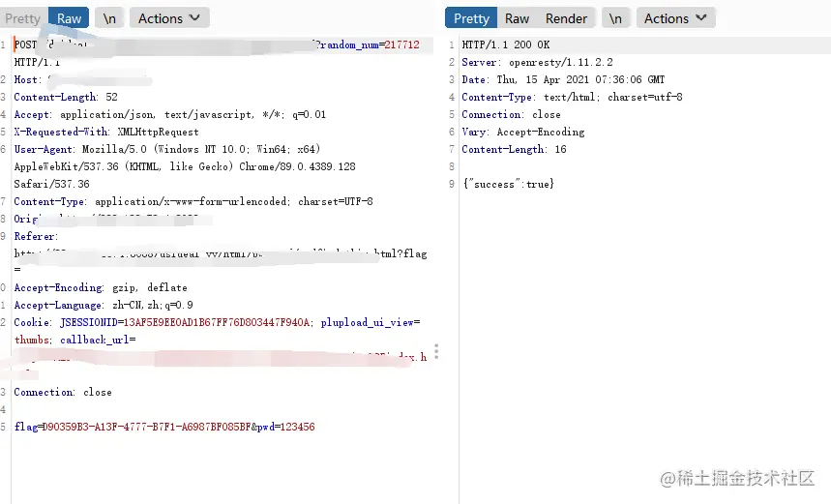Click HTTP/1.1 200 OK status line
Image resolution: width=831 pixels, height=504 pixels.
click(506, 45)
